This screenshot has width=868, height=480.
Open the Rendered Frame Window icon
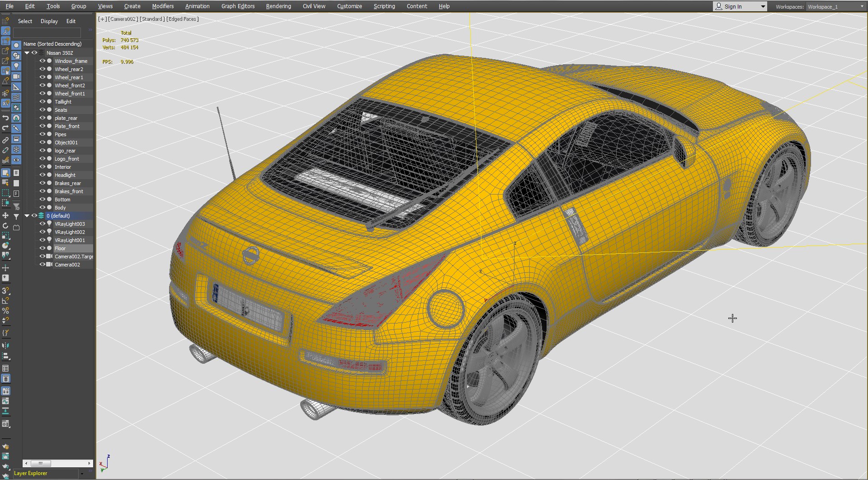tap(5, 456)
